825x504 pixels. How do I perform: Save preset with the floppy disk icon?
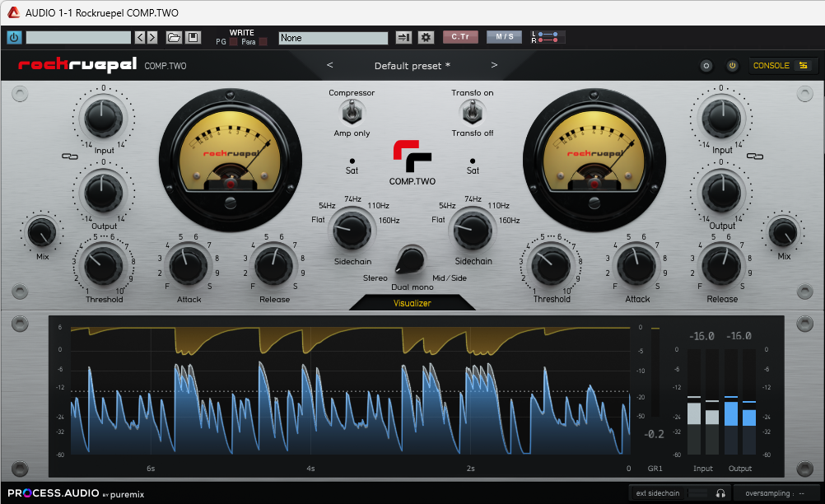193,37
